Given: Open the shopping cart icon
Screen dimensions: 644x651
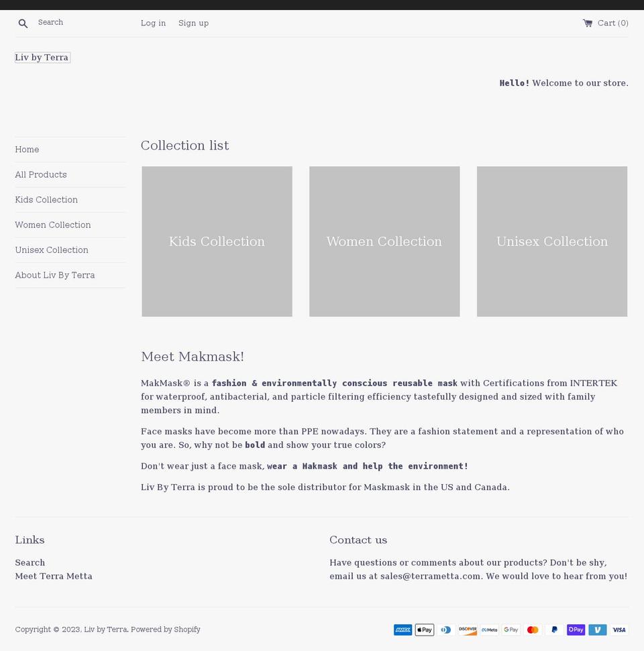Looking at the screenshot, I should (x=588, y=22).
